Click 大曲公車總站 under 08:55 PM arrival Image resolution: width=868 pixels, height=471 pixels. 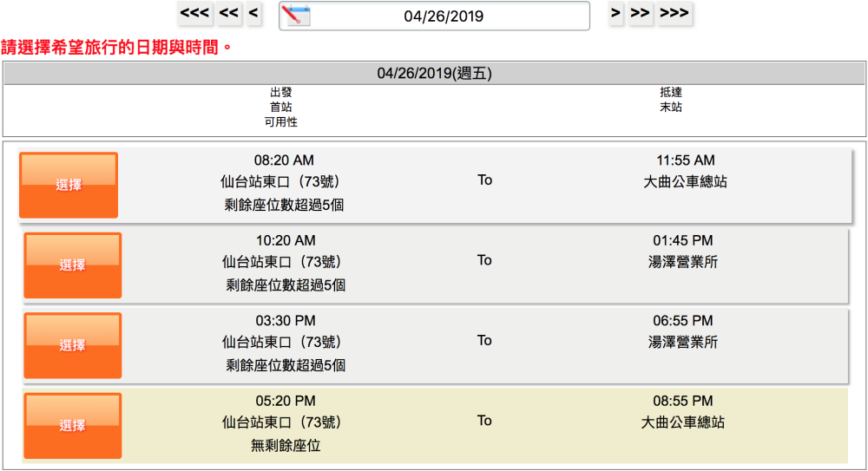click(683, 422)
